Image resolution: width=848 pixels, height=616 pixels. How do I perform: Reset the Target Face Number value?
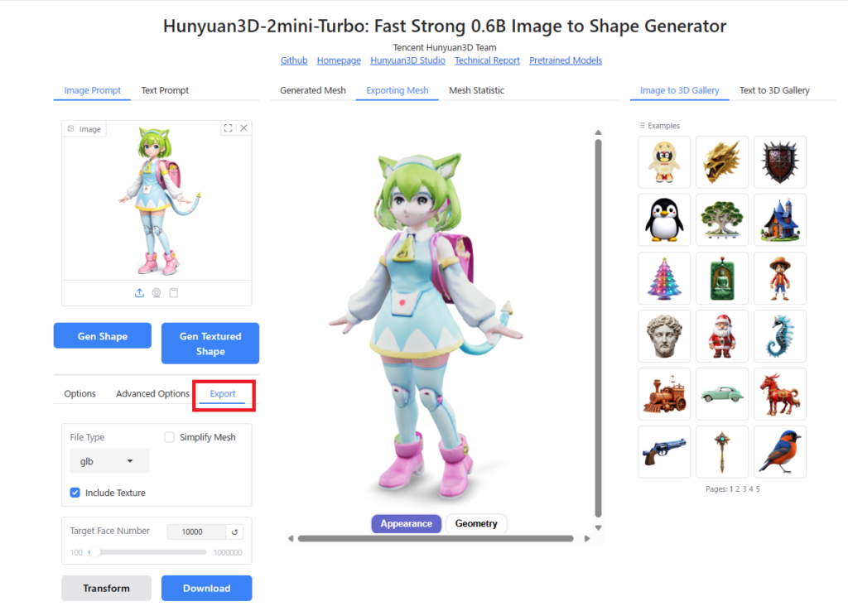pos(234,532)
